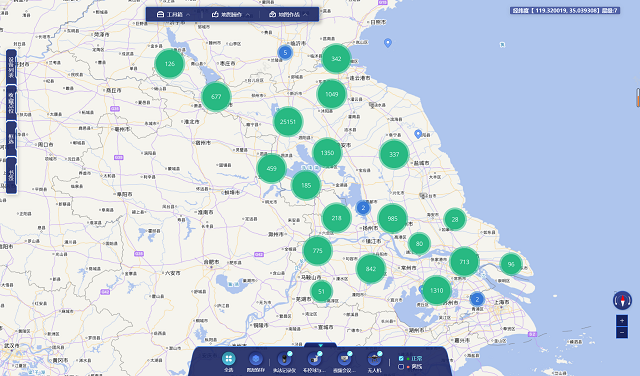The width and height of the screenshot is (640, 376).
Task: Open the 25151 device cluster marker
Action: [288, 122]
